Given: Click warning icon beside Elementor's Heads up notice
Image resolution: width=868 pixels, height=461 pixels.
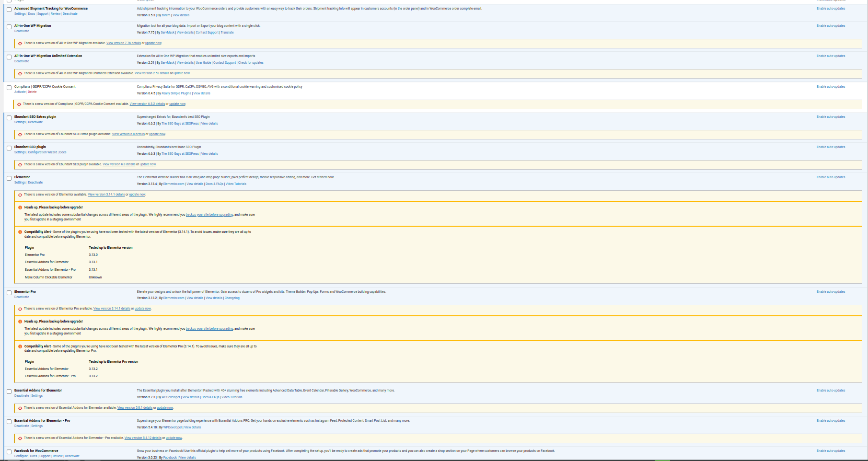Looking at the screenshot, I should [20, 208].
